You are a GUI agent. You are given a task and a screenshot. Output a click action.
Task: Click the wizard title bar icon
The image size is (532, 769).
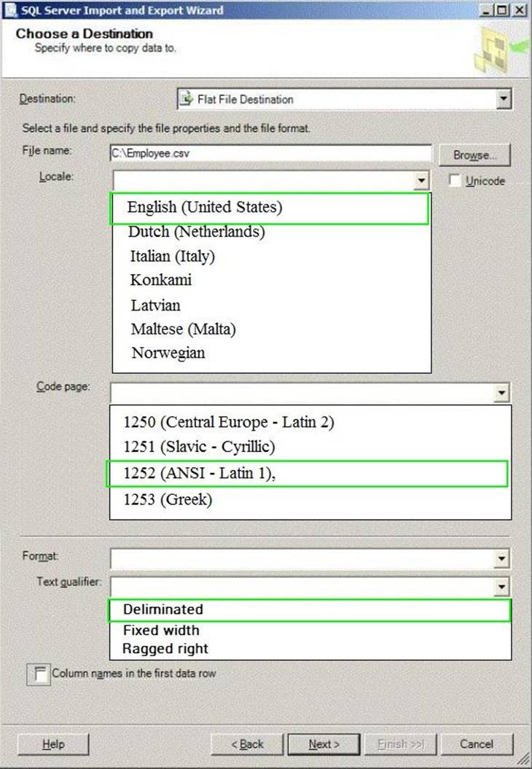click(x=9, y=10)
